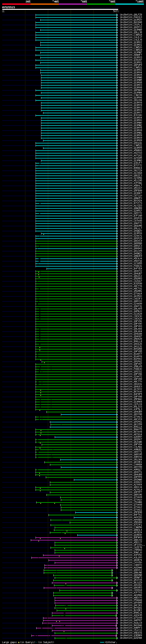
Task: Click the cyan =100char. scale marker in legend
Action: tap(102, 642)
